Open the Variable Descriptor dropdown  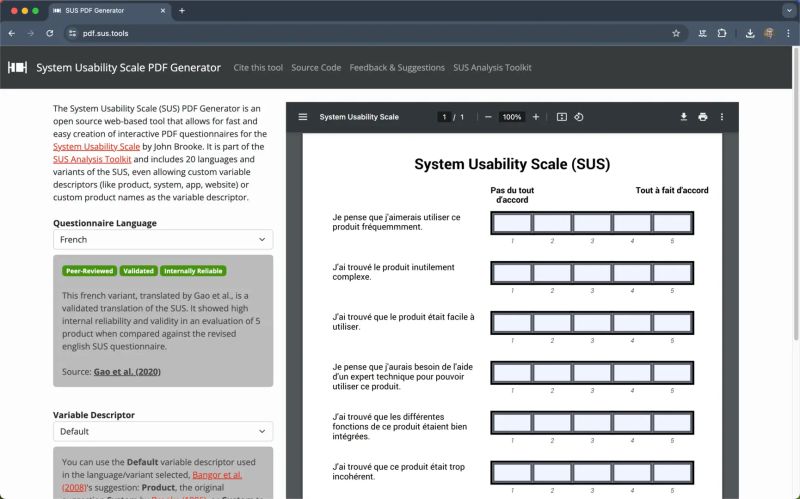click(x=163, y=431)
